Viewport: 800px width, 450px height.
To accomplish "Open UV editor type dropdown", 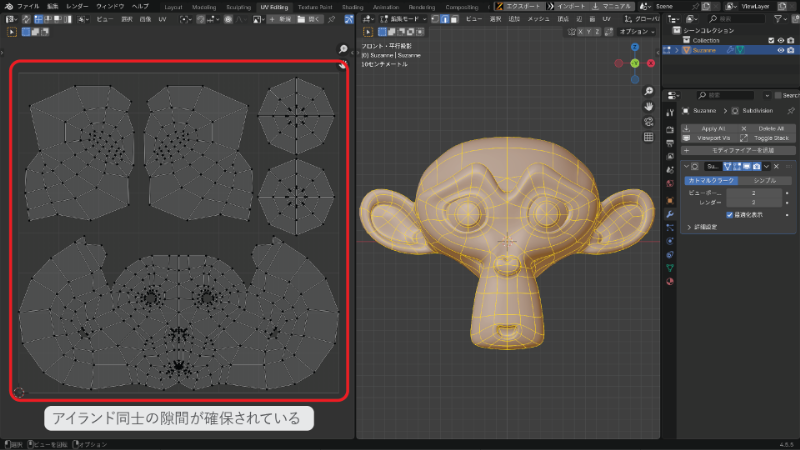I will [11, 19].
